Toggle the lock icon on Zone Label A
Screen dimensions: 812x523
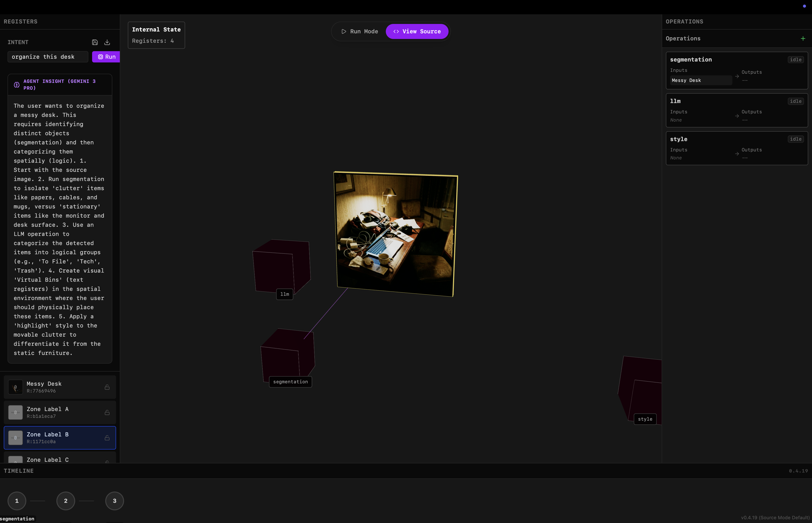click(107, 412)
